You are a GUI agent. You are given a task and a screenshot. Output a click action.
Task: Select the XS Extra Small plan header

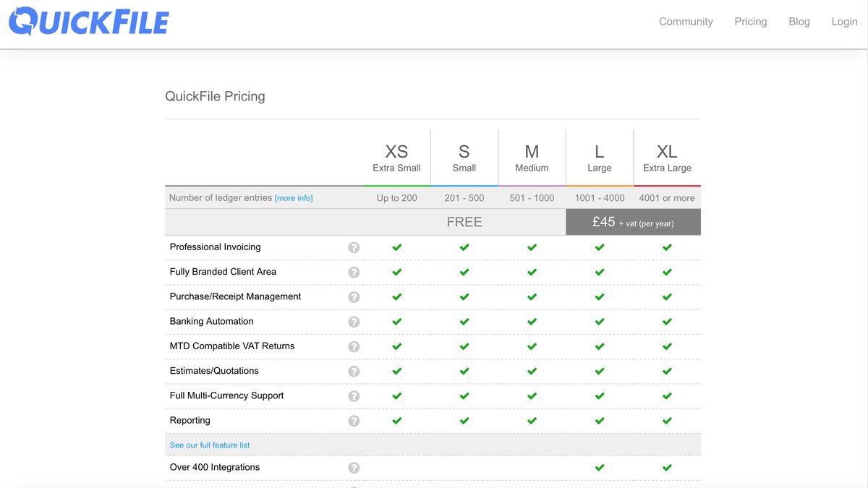tap(396, 158)
